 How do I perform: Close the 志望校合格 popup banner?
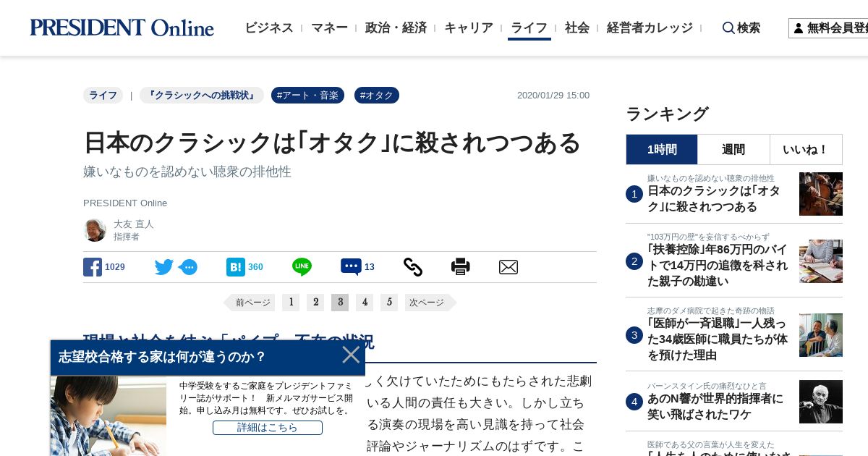pyautogui.click(x=351, y=355)
